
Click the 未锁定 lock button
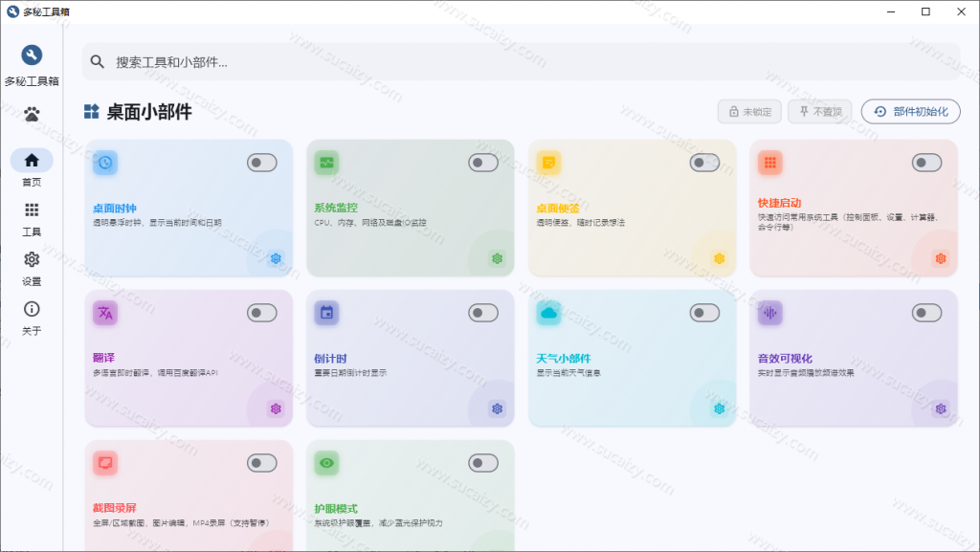[749, 112]
